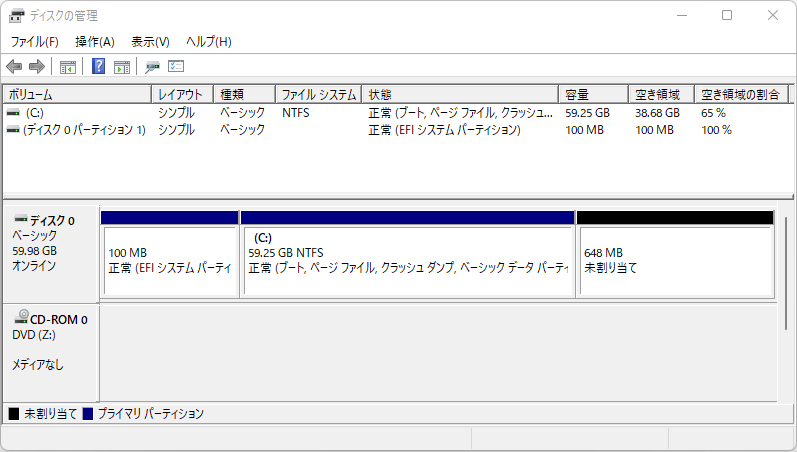
Task: Click the NTFS cell in the (C:) row
Action: [295, 113]
